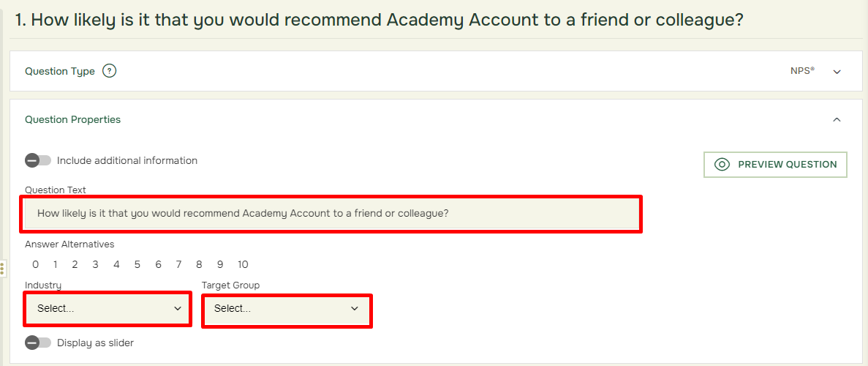This screenshot has height=366, width=868.
Task: Select answer alternative 3
Action: [95, 264]
